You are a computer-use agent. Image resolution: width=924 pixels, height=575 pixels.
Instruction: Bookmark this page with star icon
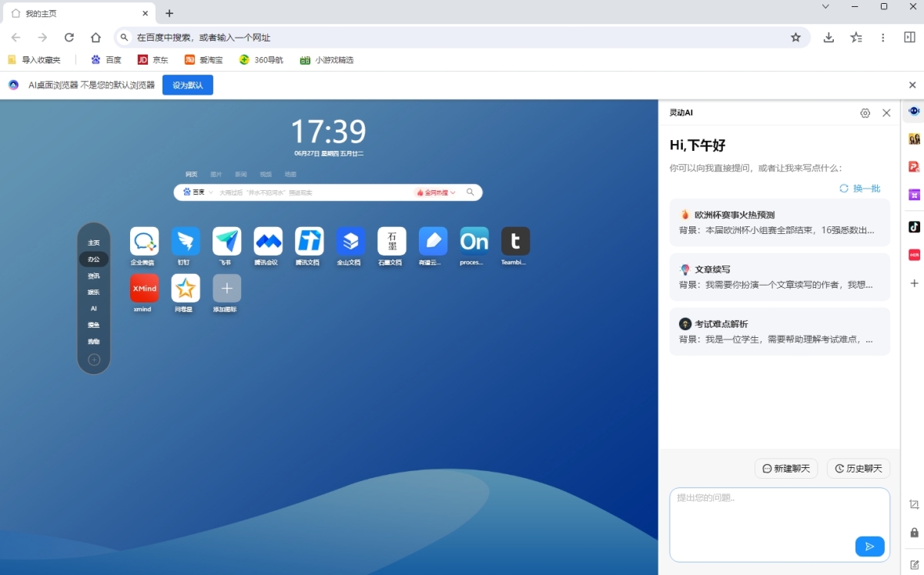(795, 38)
